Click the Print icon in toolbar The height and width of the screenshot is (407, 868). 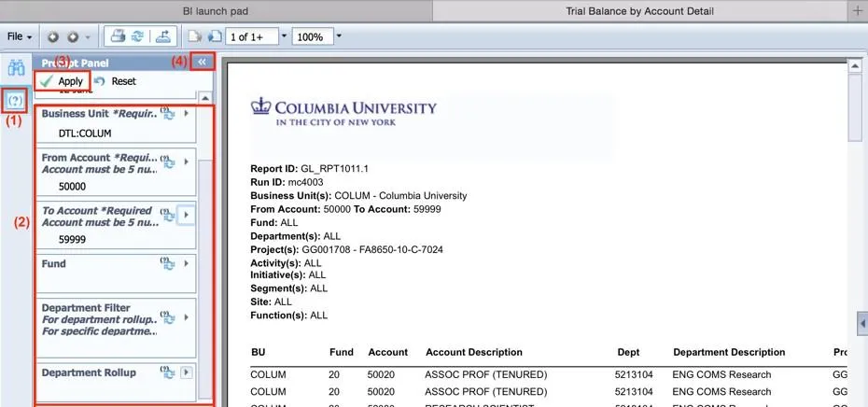(x=118, y=36)
